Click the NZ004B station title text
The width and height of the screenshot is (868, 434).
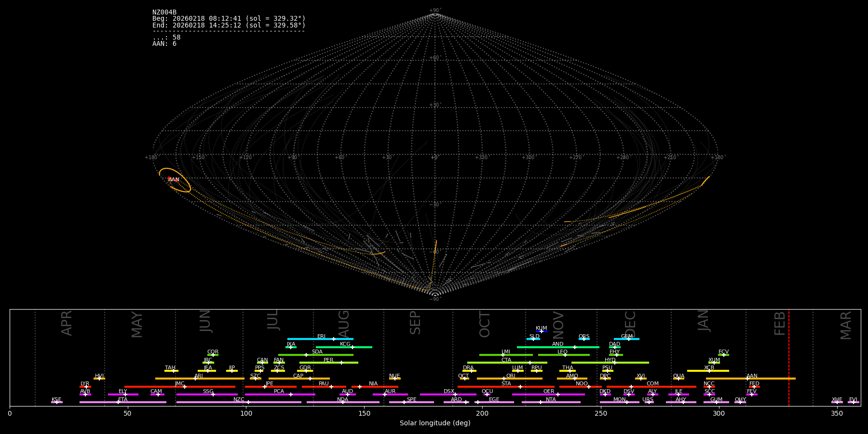pyautogui.click(x=164, y=13)
